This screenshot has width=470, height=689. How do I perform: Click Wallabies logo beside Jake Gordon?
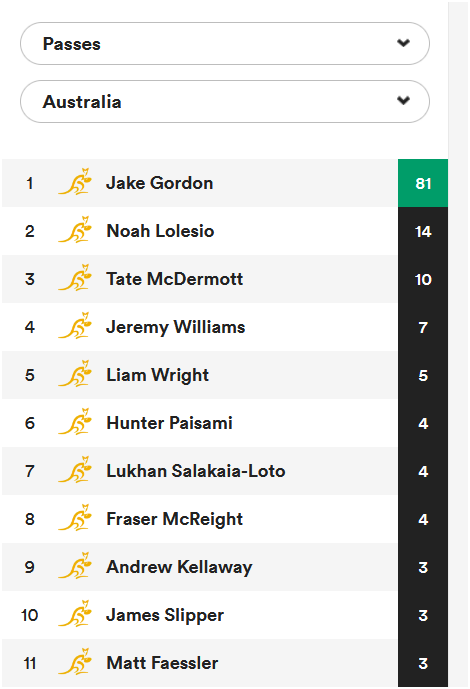[75, 181]
